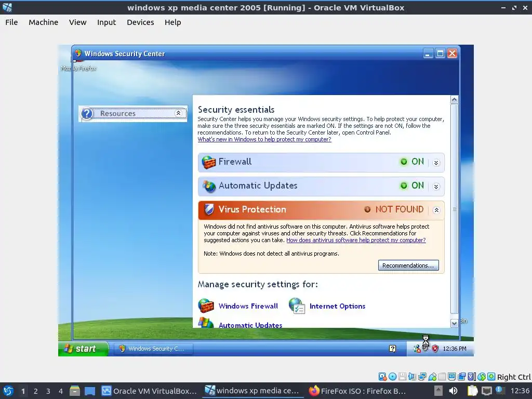Viewport: 532px width, 399px height.
Task: Click the Virus Protection shield icon
Action: (x=209, y=209)
